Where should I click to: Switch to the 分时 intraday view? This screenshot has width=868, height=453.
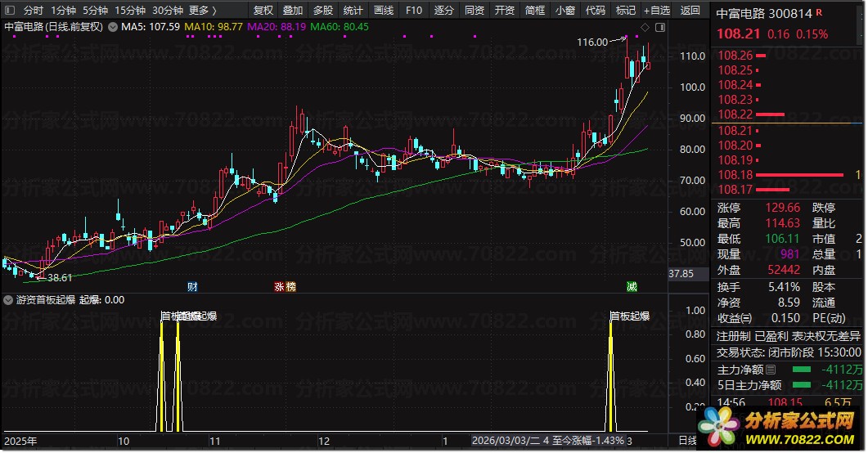pyautogui.click(x=34, y=11)
